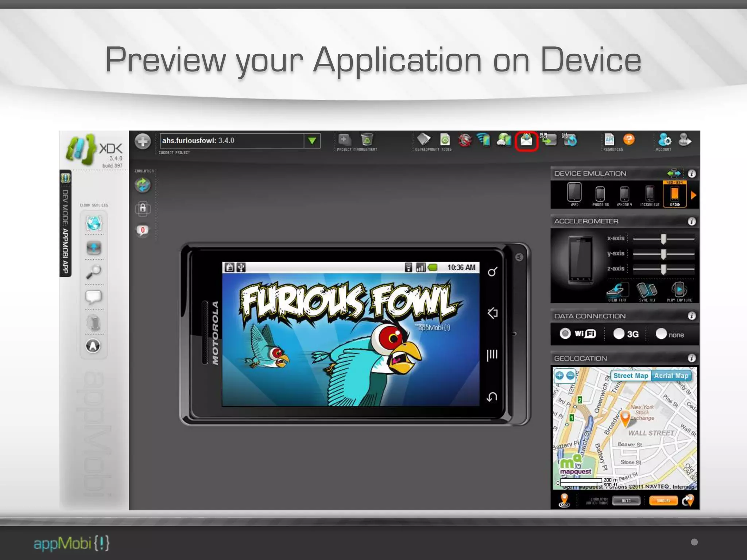Click the orange map location pin
This screenshot has width=747, height=560.
pos(625,419)
